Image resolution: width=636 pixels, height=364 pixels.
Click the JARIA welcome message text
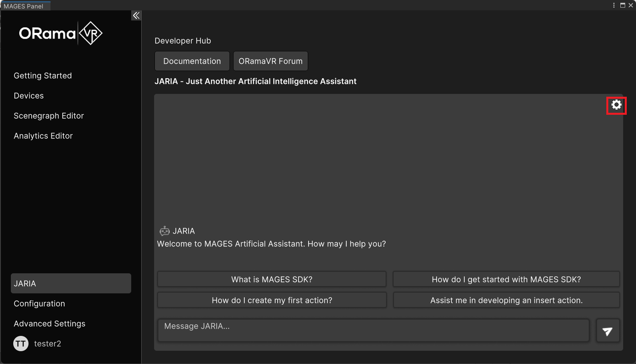272,244
